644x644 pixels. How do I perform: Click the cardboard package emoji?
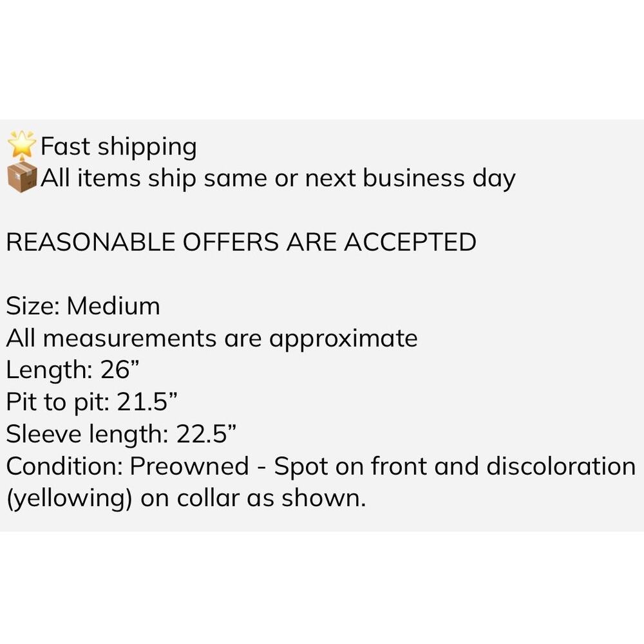(x=22, y=178)
